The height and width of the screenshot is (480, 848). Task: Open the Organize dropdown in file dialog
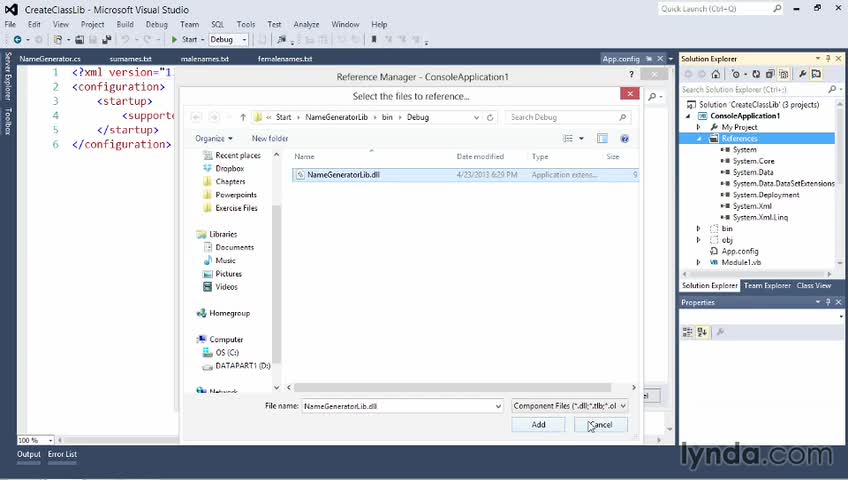point(214,139)
